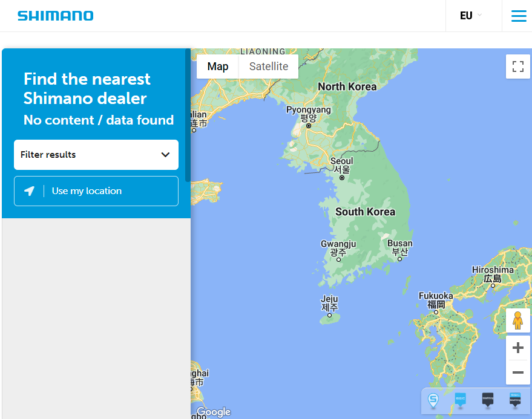The image size is (532, 419).
Task: Click the 'Find the nearest Shimano dealer' heading
Action: point(87,88)
